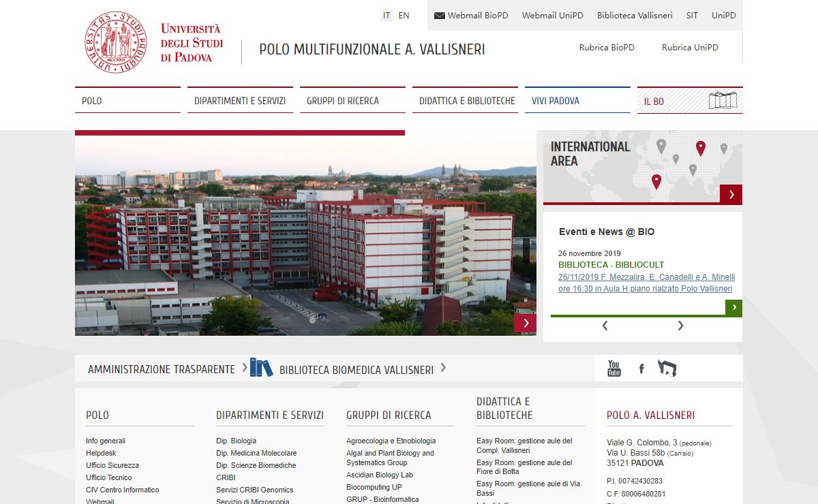Click the Gruppi di Ricerca column heading
818x504 pixels.
pyautogui.click(x=389, y=415)
